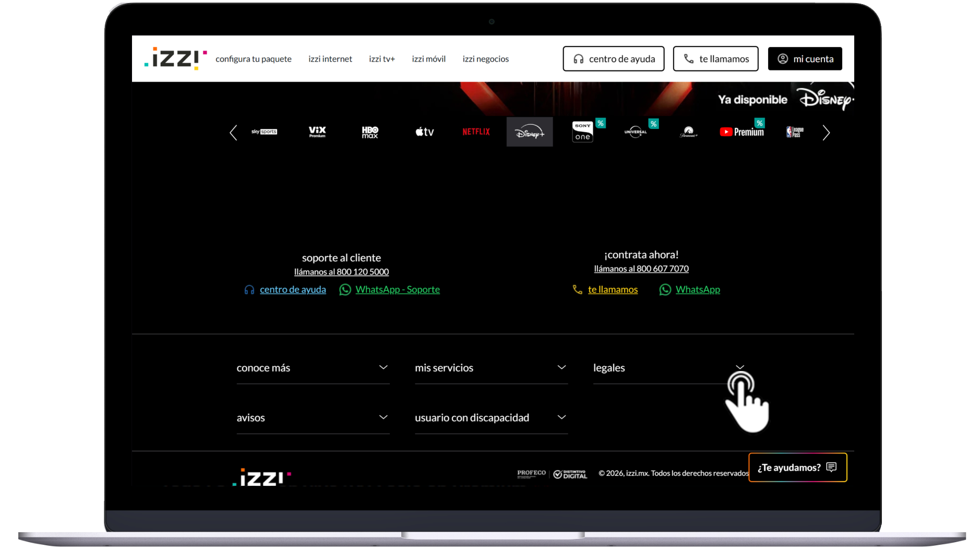
Task: Select the Paramount+ logo
Action: click(x=689, y=132)
